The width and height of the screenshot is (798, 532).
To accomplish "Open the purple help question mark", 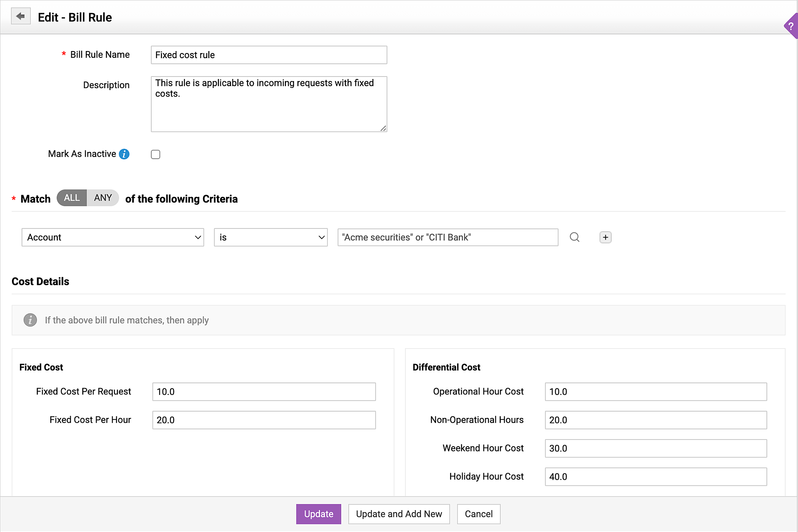I will coord(791,26).
